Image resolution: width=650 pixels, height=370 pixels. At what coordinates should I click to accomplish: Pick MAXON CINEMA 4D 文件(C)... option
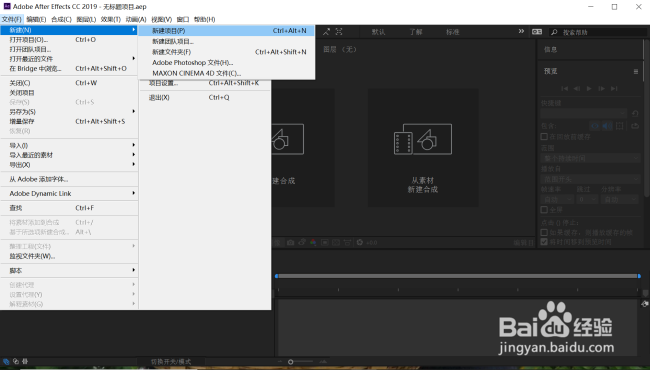pyautogui.click(x=226, y=73)
